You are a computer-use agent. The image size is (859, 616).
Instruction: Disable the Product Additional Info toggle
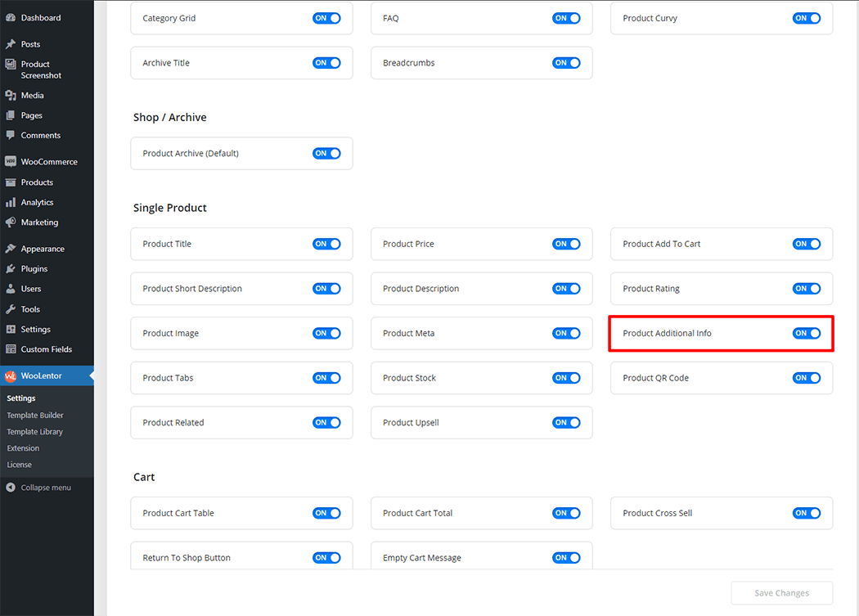[807, 333]
